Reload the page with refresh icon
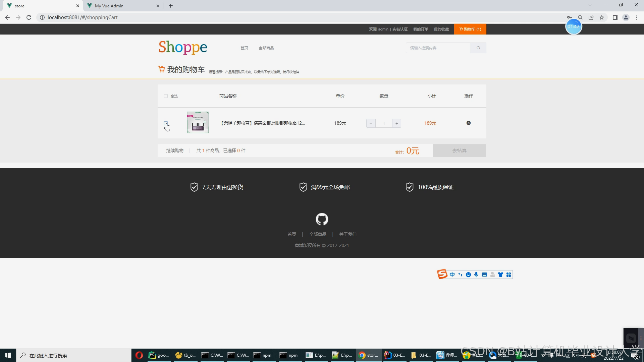 pos(29,17)
